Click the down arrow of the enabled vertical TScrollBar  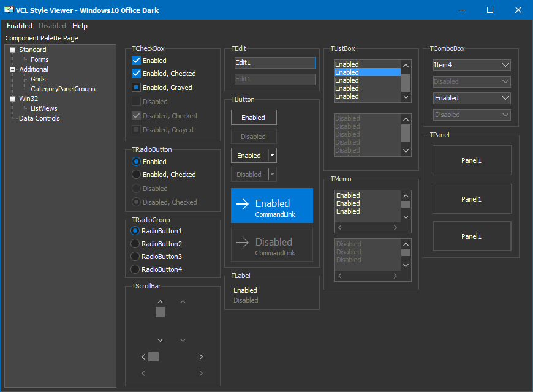(x=160, y=340)
